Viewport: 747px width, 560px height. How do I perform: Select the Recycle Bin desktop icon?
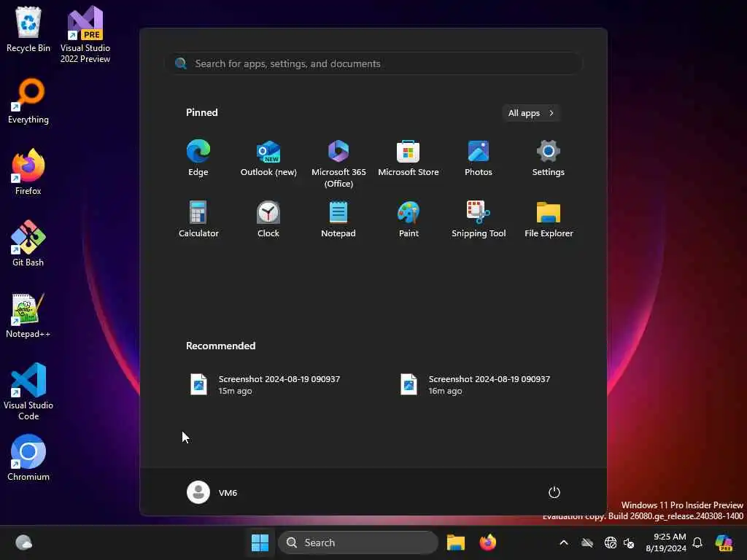point(28,29)
